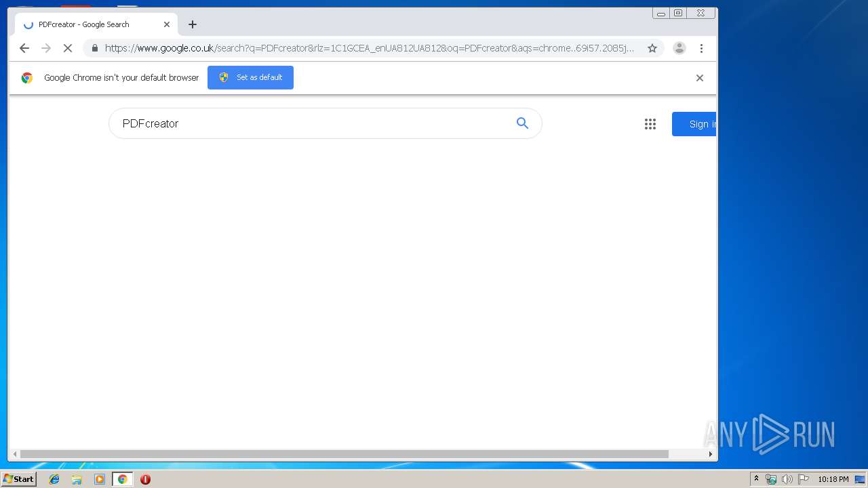Open a new tab with the plus button

click(193, 24)
